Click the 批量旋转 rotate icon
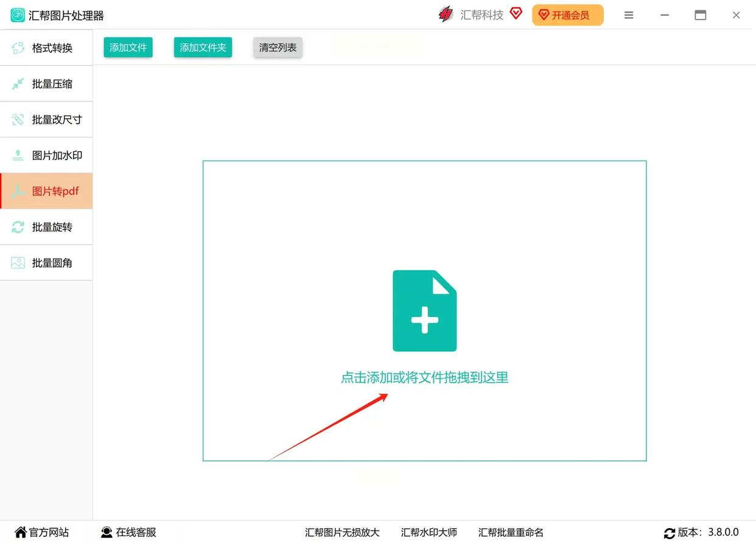Image resolution: width=756 pixels, height=544 pixels. (18, 227)
